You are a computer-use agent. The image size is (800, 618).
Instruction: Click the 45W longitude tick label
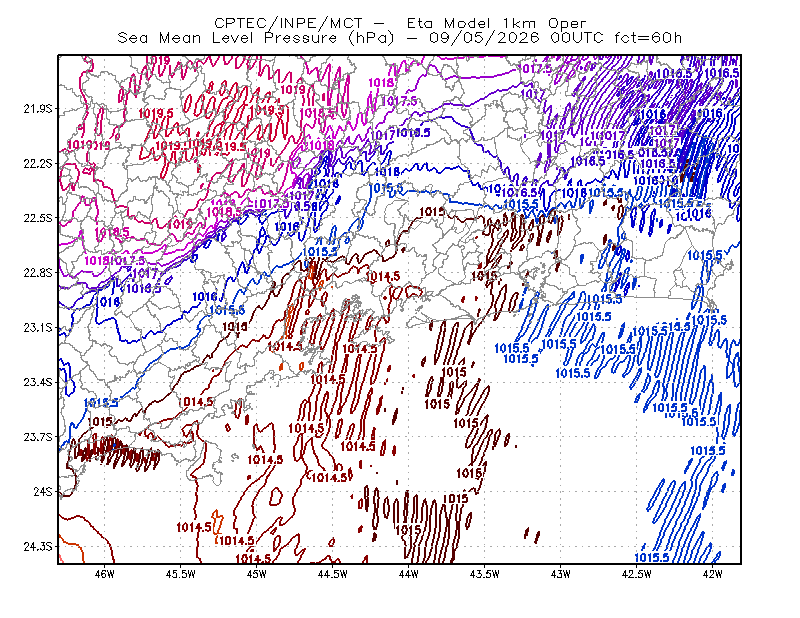click(257, 574)
